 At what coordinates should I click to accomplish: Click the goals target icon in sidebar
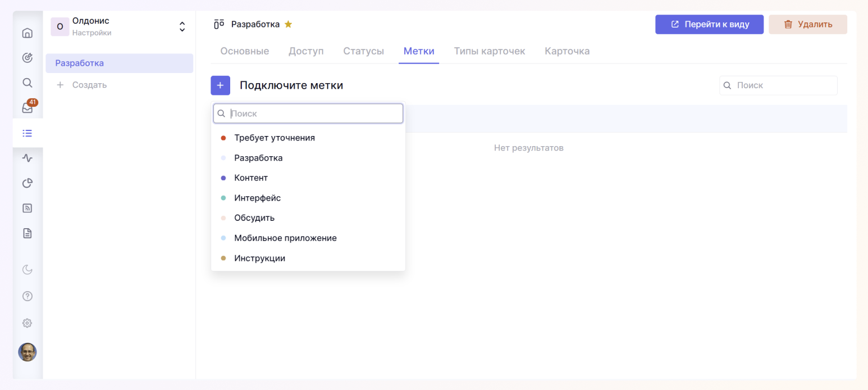(27, 58)
